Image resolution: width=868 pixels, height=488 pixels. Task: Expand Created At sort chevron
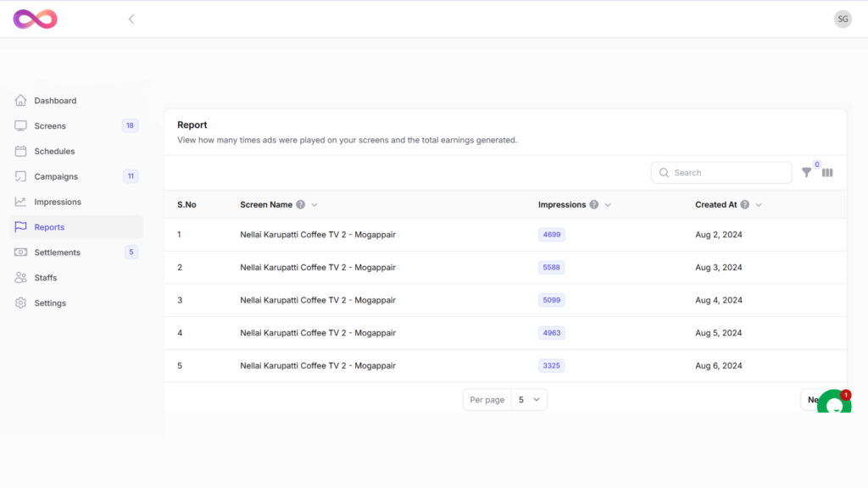click(x=759, y=205)
